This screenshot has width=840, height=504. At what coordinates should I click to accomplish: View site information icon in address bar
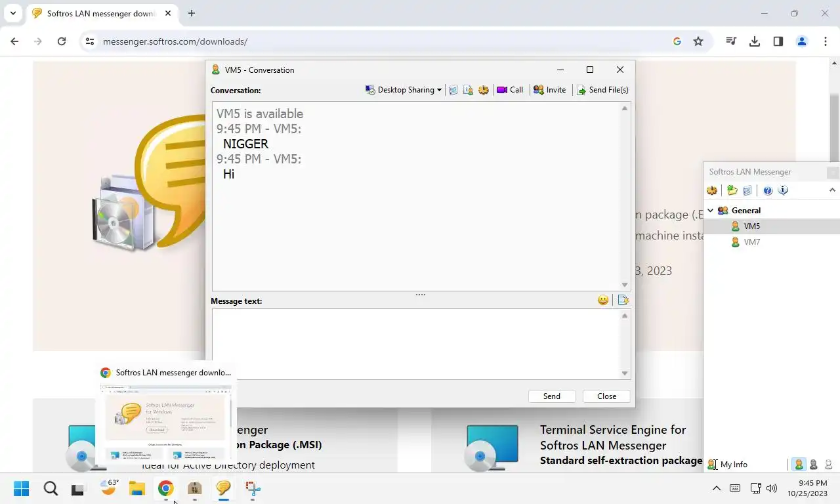(90, 41)
